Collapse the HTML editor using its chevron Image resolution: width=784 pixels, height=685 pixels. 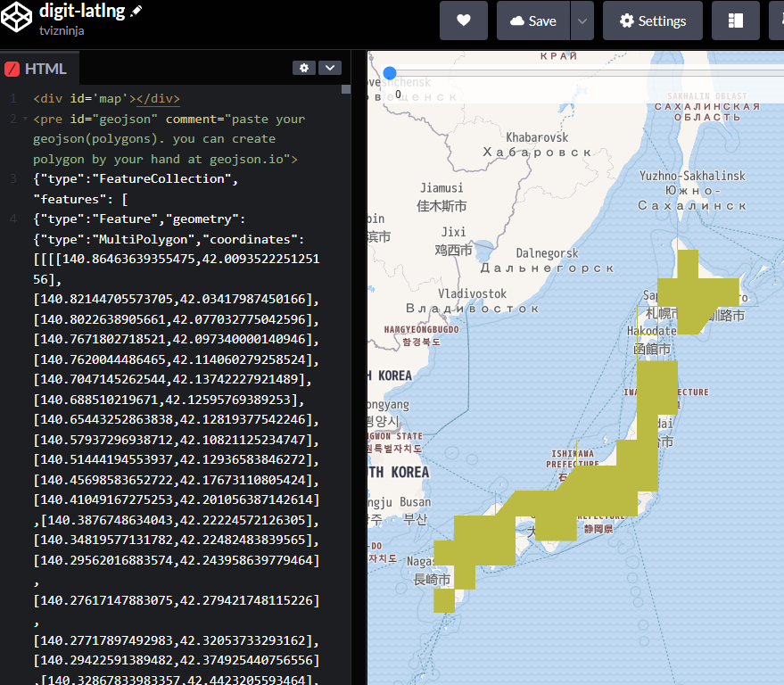pyautogui.click(x=329, y=68)
